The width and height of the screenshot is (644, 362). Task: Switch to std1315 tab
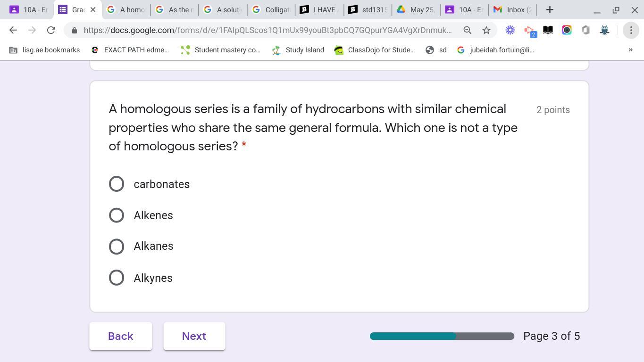click(x=368, y=10)
